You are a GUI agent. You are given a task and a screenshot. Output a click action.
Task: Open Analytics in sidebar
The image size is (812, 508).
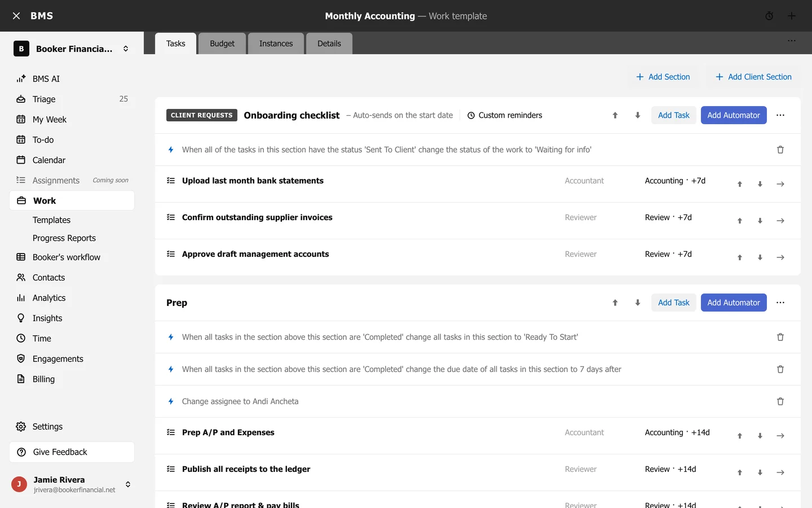(x=72, y=298)
